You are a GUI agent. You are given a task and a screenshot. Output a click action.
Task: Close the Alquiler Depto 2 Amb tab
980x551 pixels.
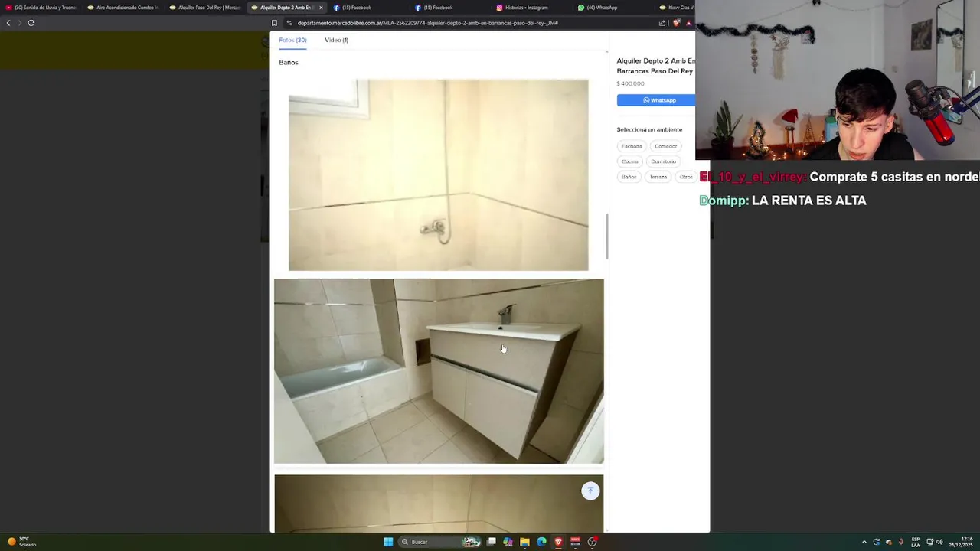(321, 8)
